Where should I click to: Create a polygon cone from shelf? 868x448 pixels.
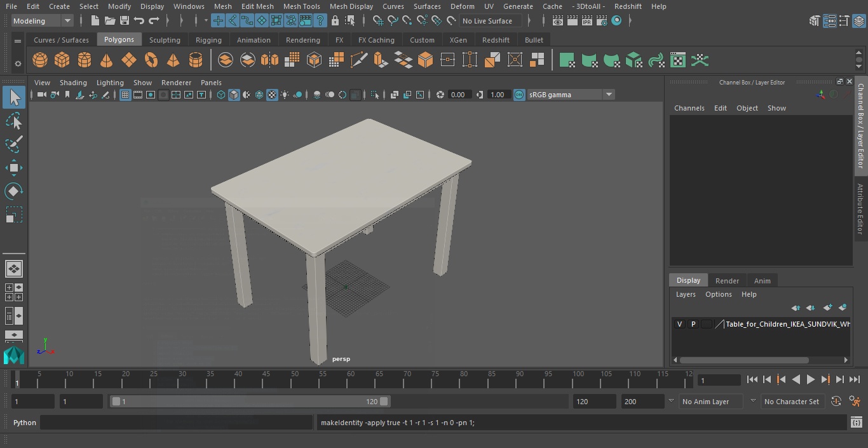(107, 60)
